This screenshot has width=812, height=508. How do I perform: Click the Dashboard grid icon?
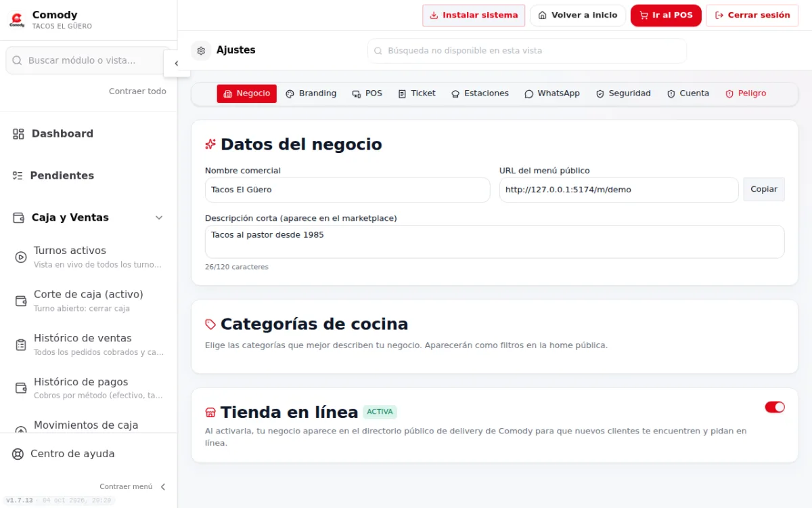pos(18,134)
